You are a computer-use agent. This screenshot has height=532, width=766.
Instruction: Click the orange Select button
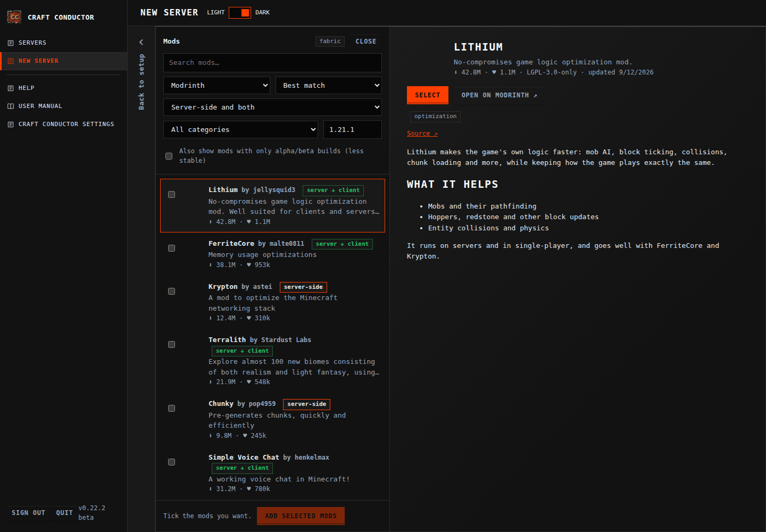pos(428,95)
